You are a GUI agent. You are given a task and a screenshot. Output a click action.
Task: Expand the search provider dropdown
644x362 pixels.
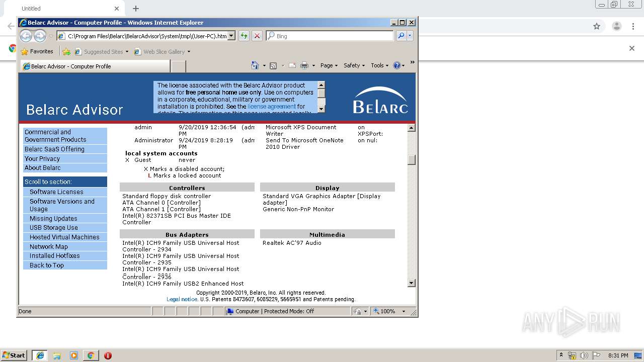pyautogui.click(x=410, y=36)
